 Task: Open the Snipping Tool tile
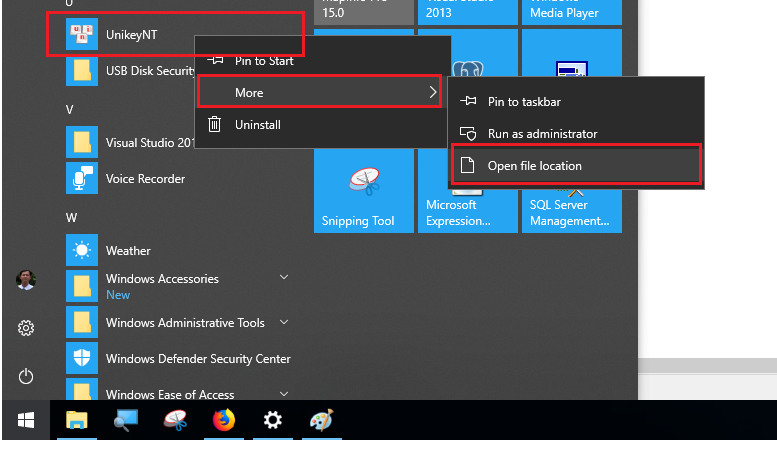[364, 191]
